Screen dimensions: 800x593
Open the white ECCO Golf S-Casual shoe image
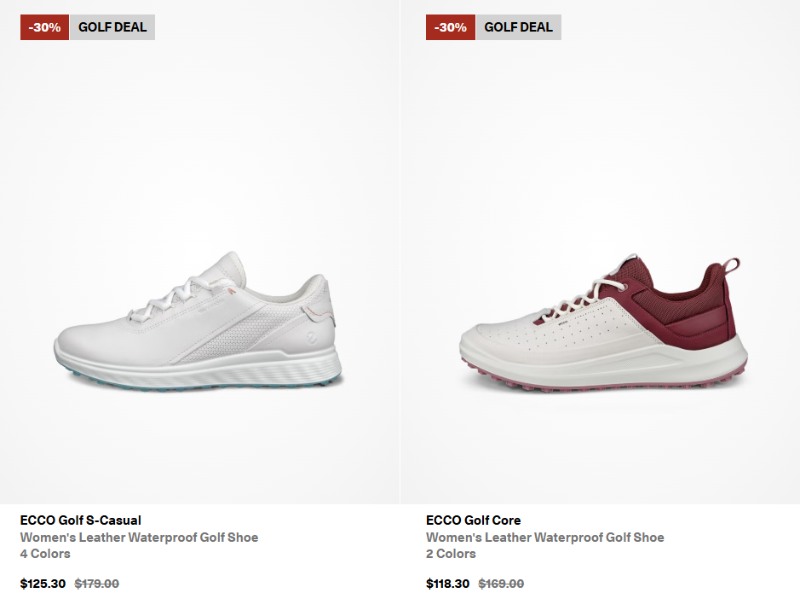[198, 321]
